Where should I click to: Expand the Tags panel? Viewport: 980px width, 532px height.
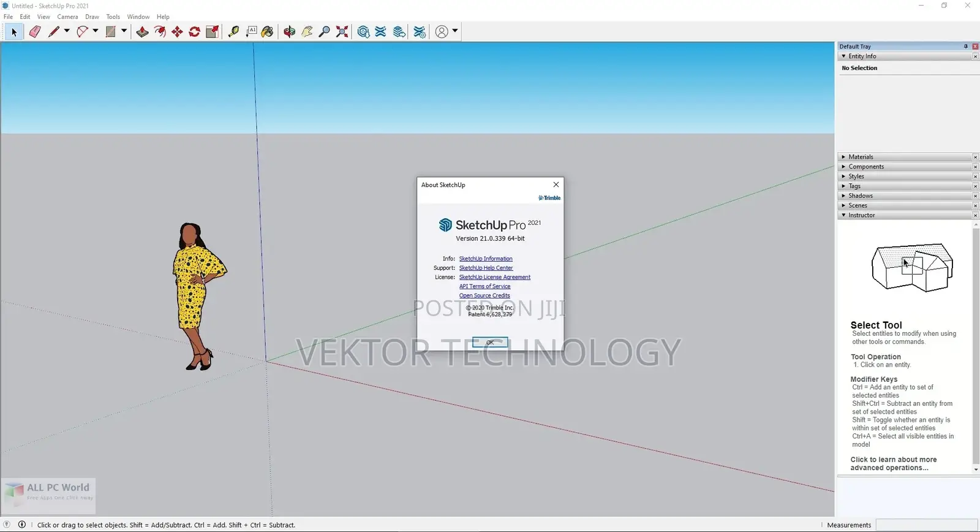point(843,186)
